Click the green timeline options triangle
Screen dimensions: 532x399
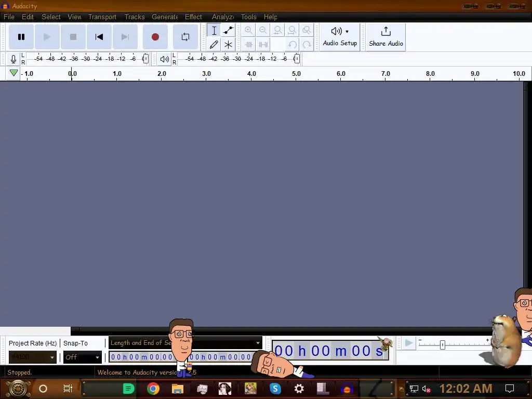(x=14, y=73)
